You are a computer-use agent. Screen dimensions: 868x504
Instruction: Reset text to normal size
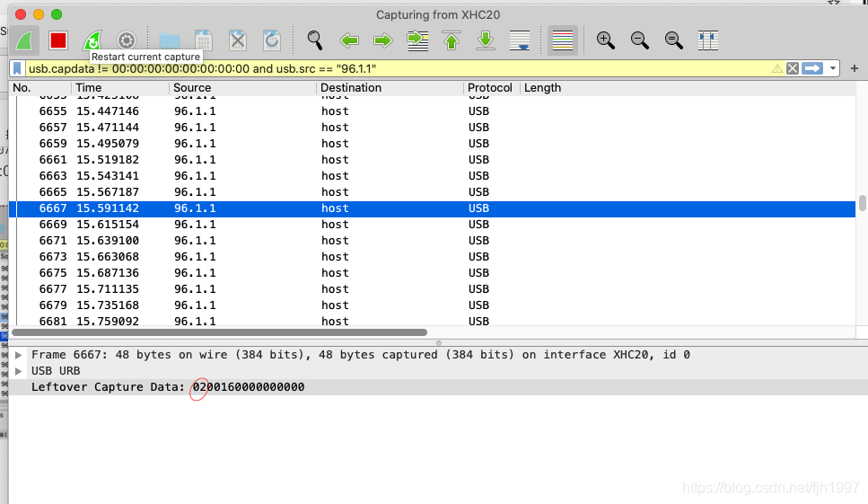674,40
